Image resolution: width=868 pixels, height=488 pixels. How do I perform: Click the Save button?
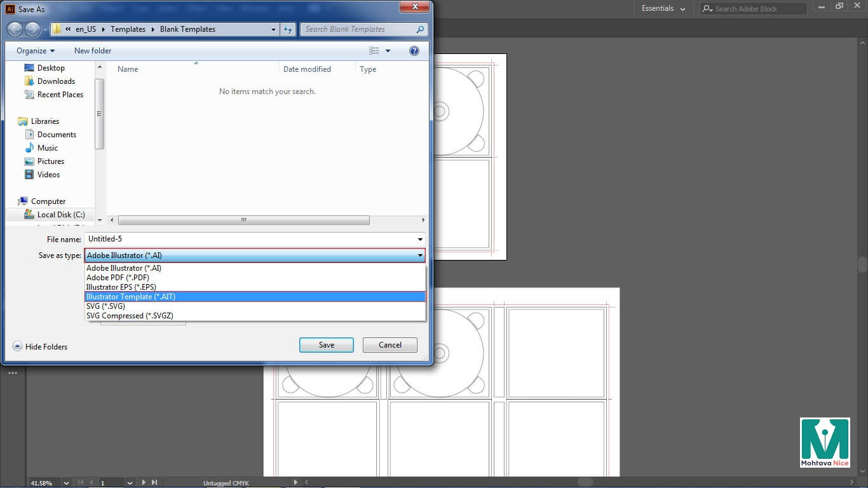[x=326, y=345]
